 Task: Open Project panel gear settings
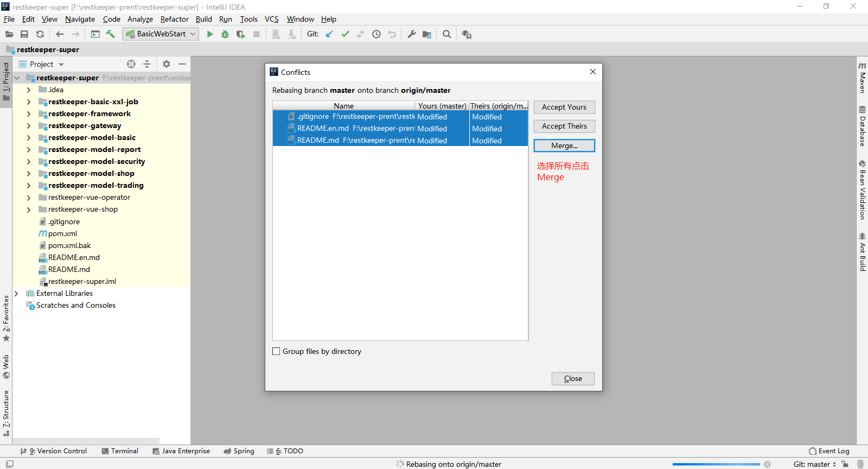point(167,64)
